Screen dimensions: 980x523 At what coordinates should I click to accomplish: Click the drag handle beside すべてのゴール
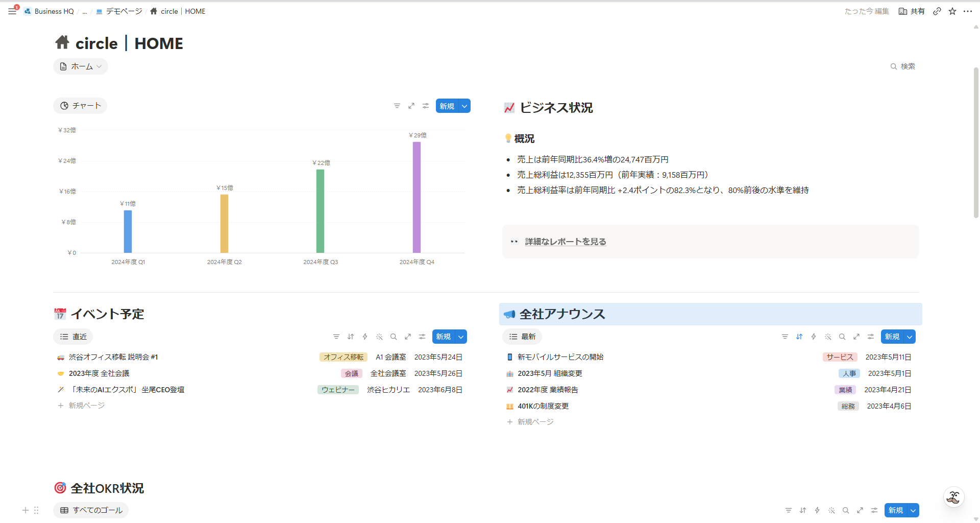[36, 510]
